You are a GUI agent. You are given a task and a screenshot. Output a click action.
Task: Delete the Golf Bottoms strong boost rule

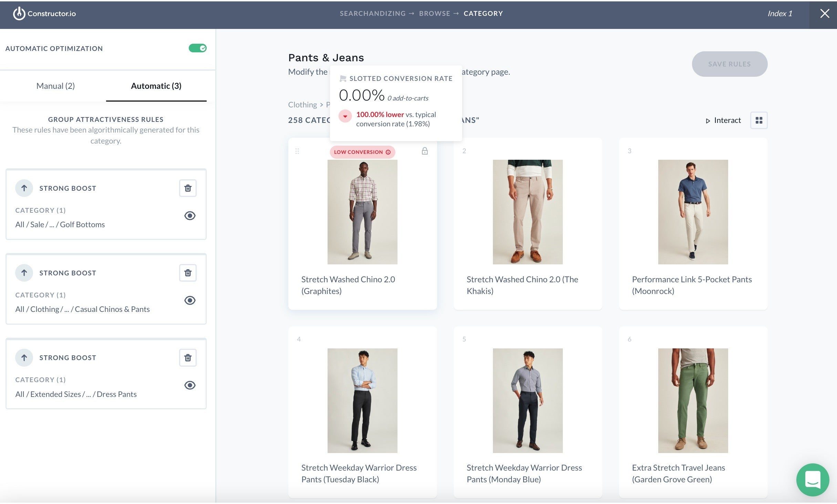point(188,188)
